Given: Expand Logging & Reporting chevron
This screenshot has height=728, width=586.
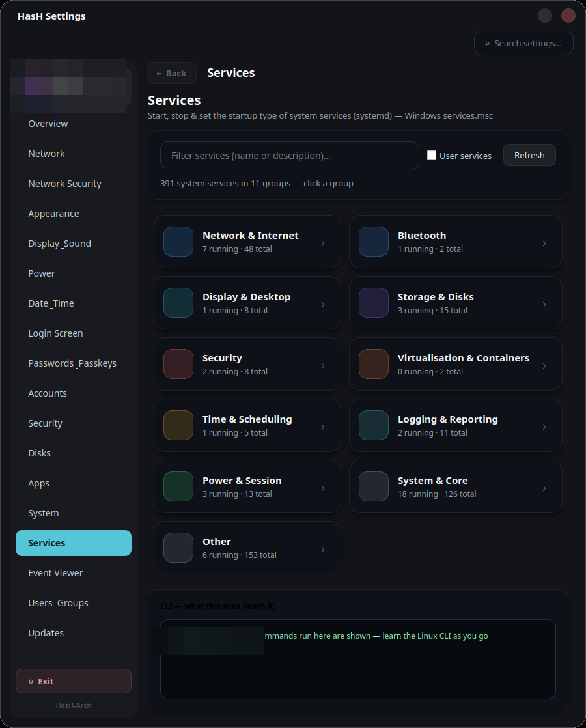Looking at the screenshot, I should coord(544,427).
